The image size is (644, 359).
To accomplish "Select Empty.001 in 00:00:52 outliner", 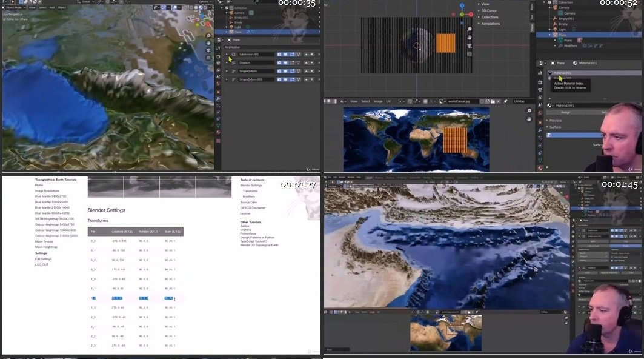I will click(566, 19).
